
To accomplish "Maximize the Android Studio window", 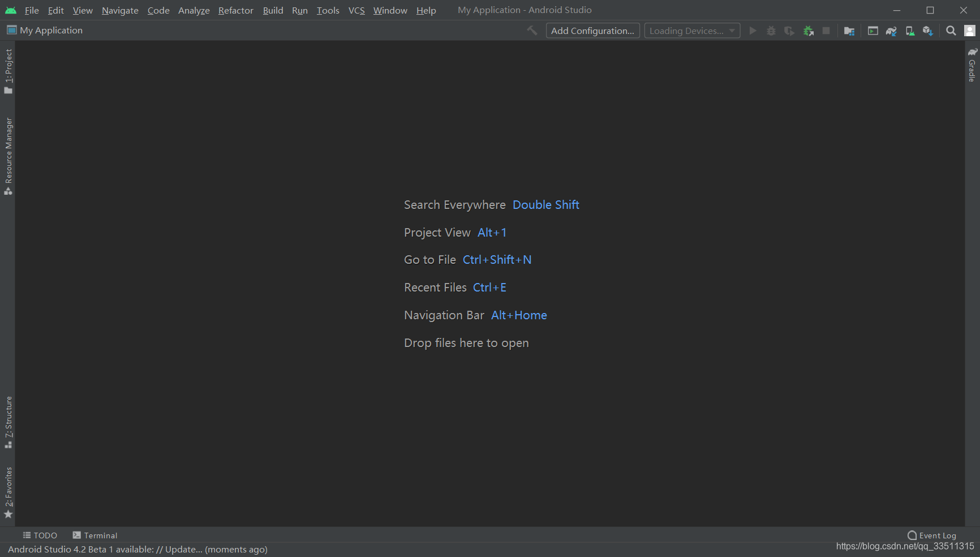I will coord(930,10).
